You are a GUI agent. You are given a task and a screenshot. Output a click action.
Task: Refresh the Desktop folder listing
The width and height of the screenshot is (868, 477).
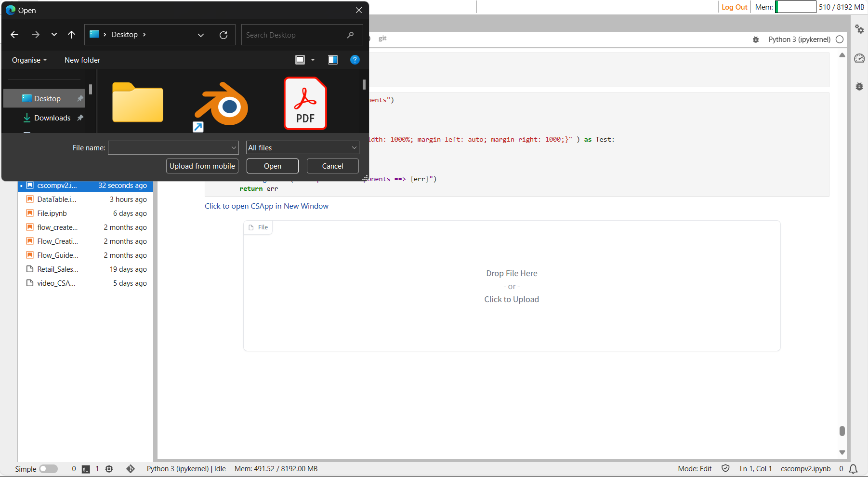click(224, 35)
